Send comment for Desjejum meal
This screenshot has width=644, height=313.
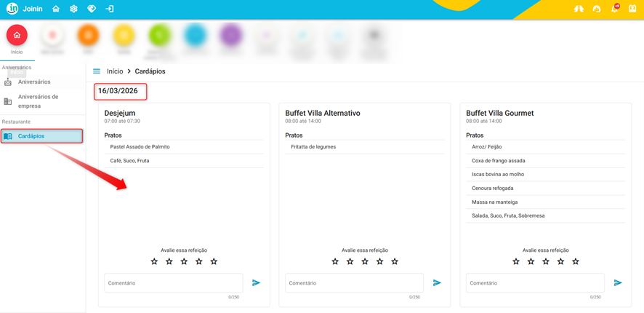(x=256, y=282)
